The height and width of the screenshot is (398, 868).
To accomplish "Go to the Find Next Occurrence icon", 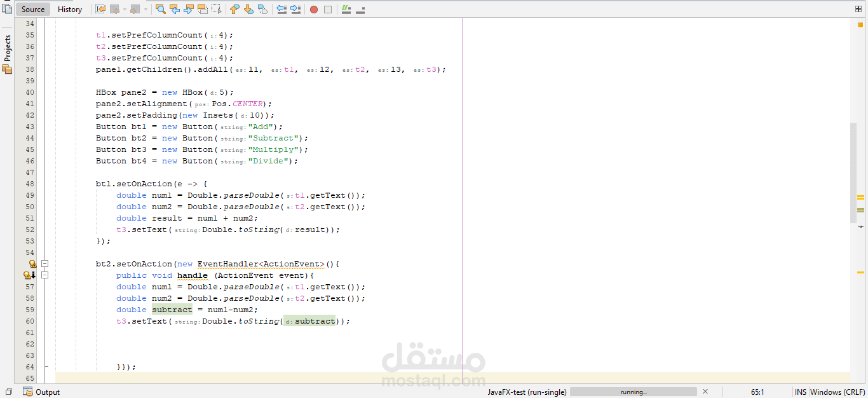I will click(x=189, y=9).
